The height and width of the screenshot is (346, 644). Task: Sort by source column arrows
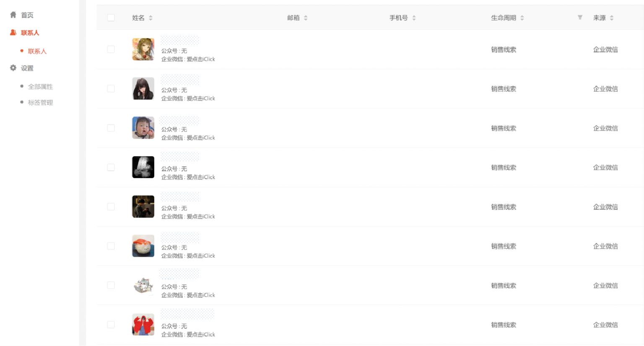tap(612, 18)
